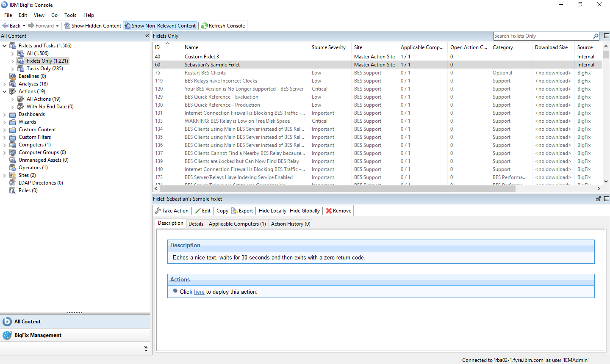
Task: Switch to the Applicable Computers (1) tab
Action: [237, 224]
